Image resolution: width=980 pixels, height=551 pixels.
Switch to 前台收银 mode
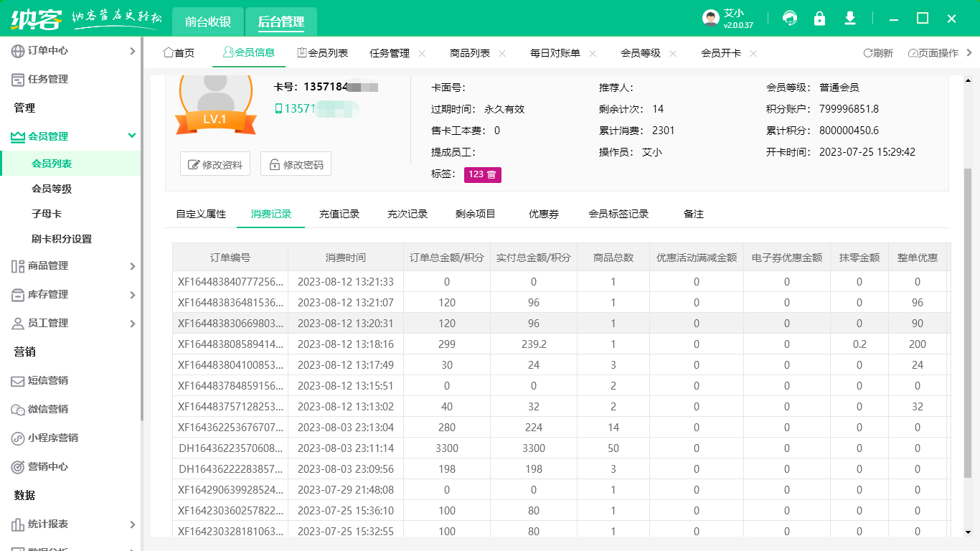tap(209, 22)
